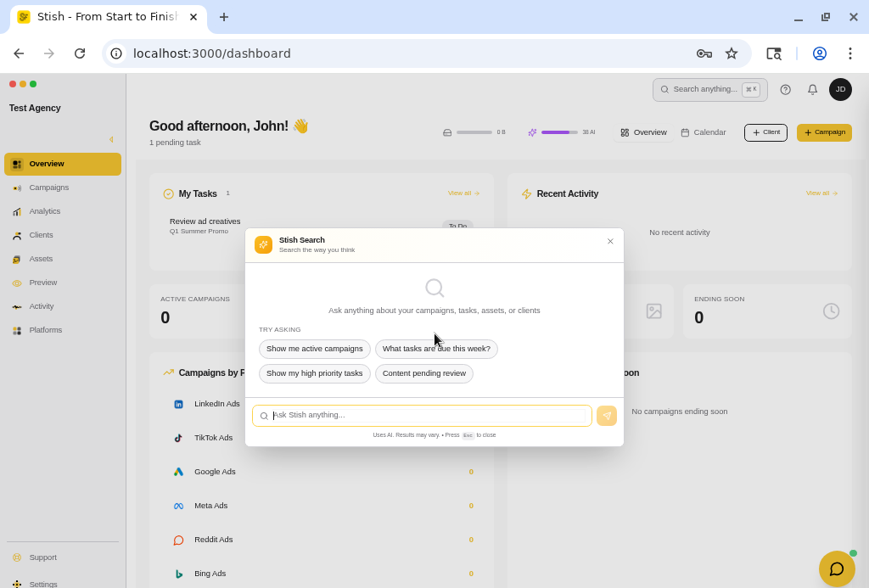869x588 pixels.
Task: Click the help question mark icon
Action: [785, 90]
